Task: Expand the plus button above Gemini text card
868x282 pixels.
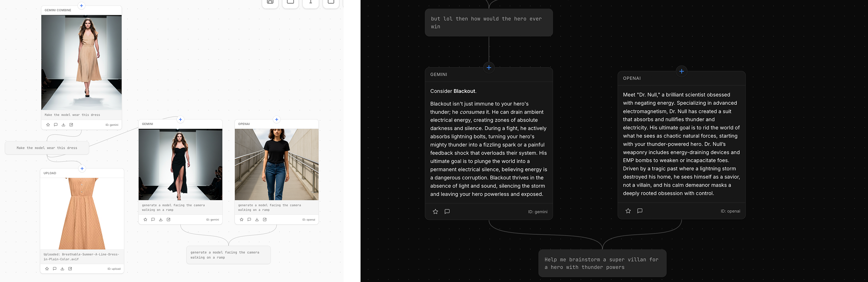Action: tap(489, 68)
